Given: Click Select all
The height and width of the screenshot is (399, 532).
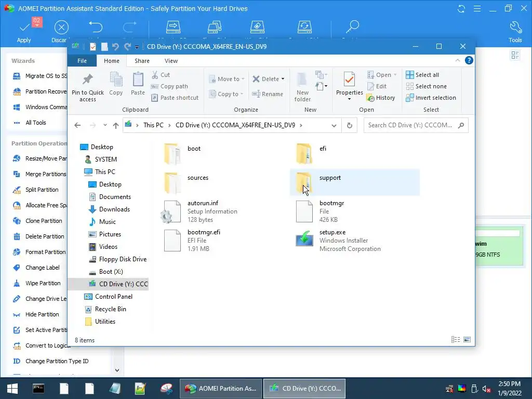Looking at the screenshot, I should point(423,75).
